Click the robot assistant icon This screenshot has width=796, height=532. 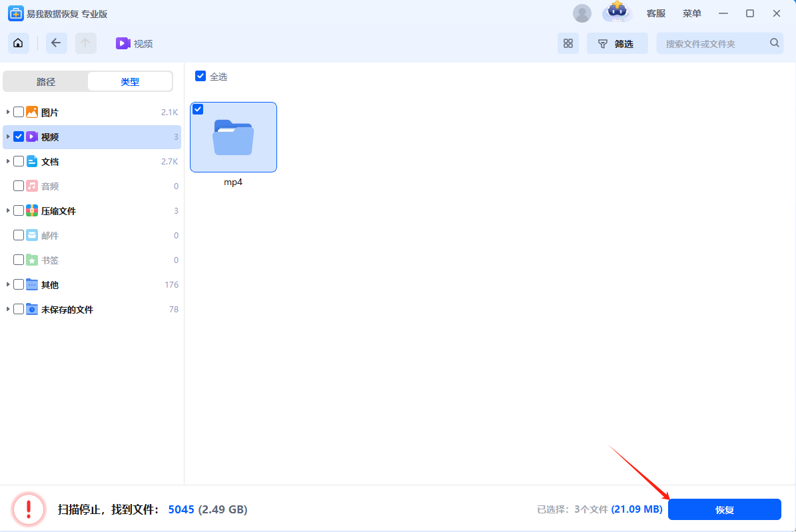click(617, 12)
